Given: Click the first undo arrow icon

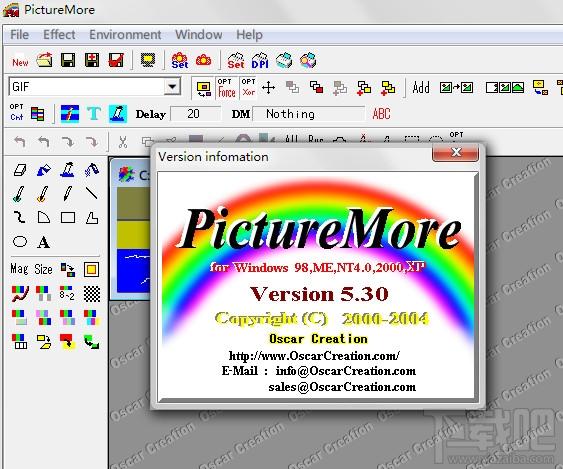Looking at the screenshot, I should tap(20, 141).
